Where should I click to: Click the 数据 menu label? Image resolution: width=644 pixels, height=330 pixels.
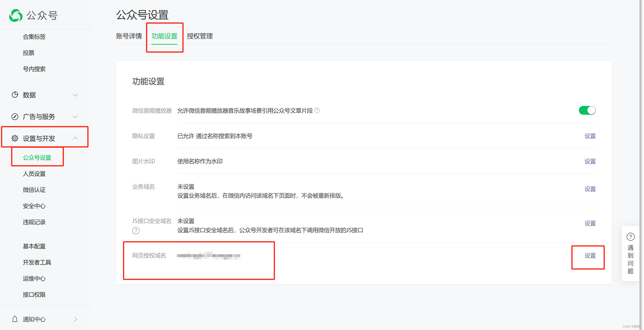[29, 95]
